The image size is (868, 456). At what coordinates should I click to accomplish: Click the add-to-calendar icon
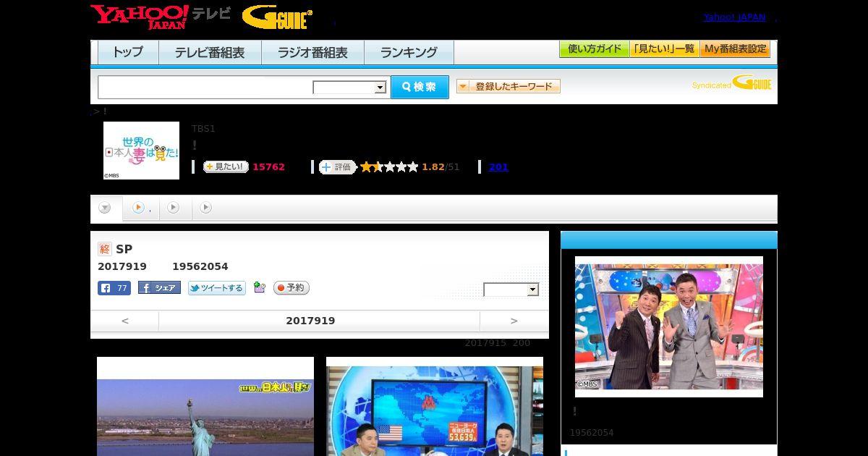pyautogui.click(x=260, y=288)
